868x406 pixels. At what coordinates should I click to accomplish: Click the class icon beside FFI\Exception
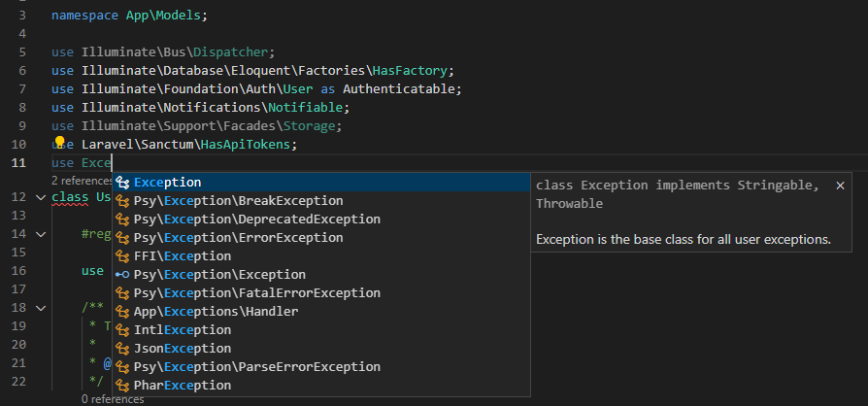click(x=122, y=256)
